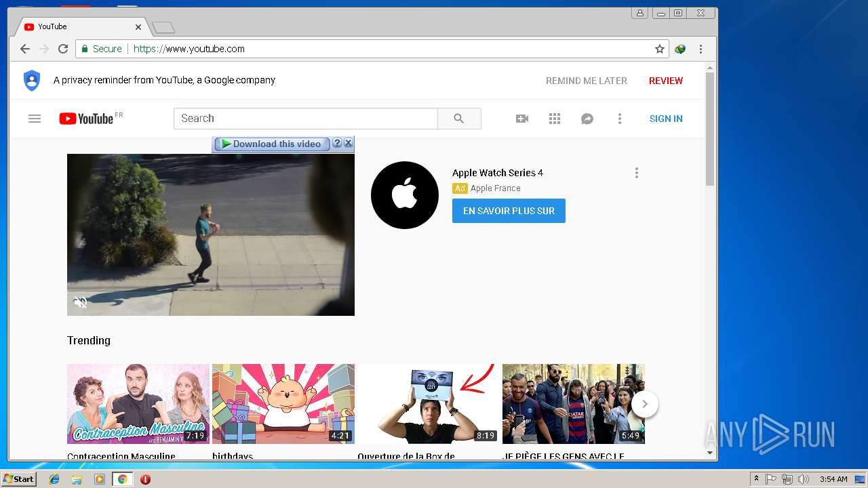
Task: Open the ad options three-dot menu
Action: pyautogui.click(x=636, y=173)
